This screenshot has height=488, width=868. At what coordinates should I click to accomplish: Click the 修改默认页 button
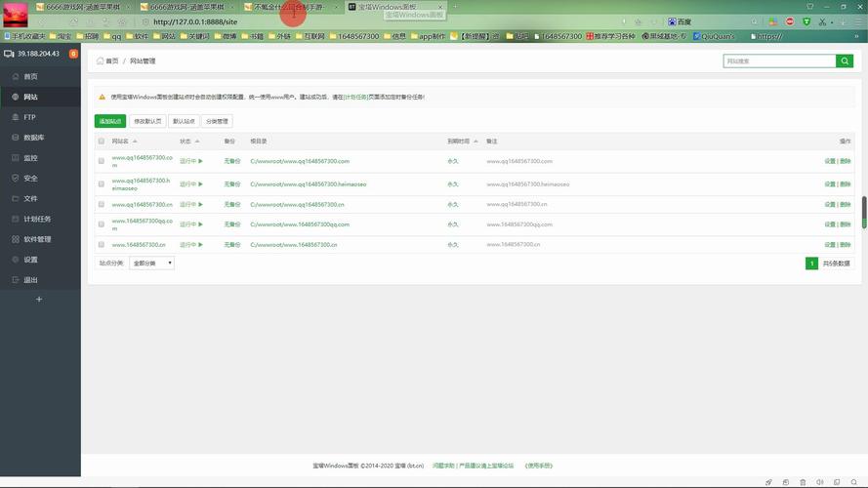(147, 121)
